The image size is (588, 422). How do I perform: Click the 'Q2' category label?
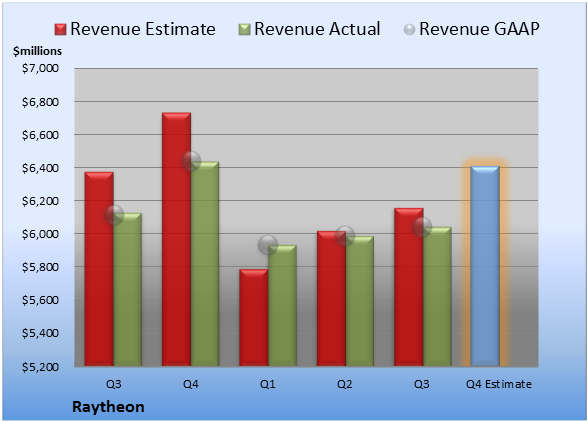click(x=345, y=384)
